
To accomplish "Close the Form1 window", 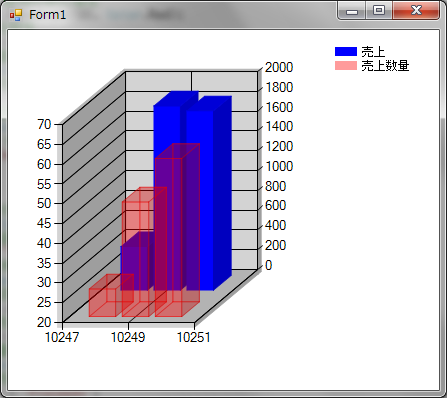I will (416, 11).
